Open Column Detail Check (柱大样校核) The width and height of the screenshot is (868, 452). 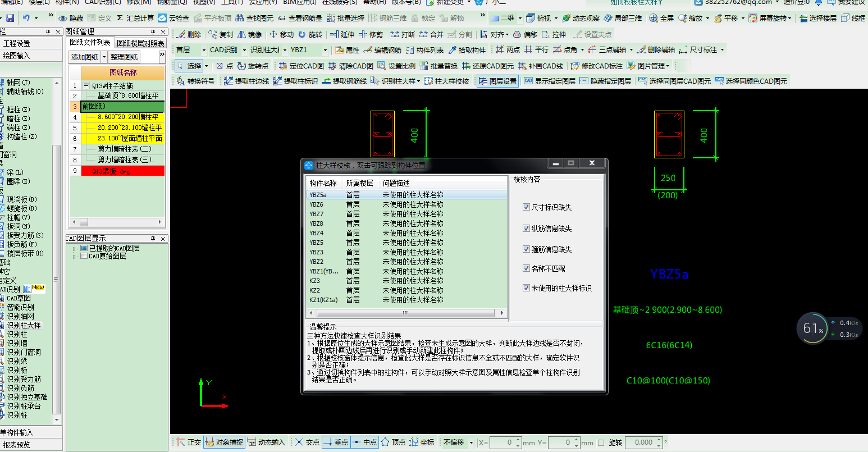[x=446, y=81]
